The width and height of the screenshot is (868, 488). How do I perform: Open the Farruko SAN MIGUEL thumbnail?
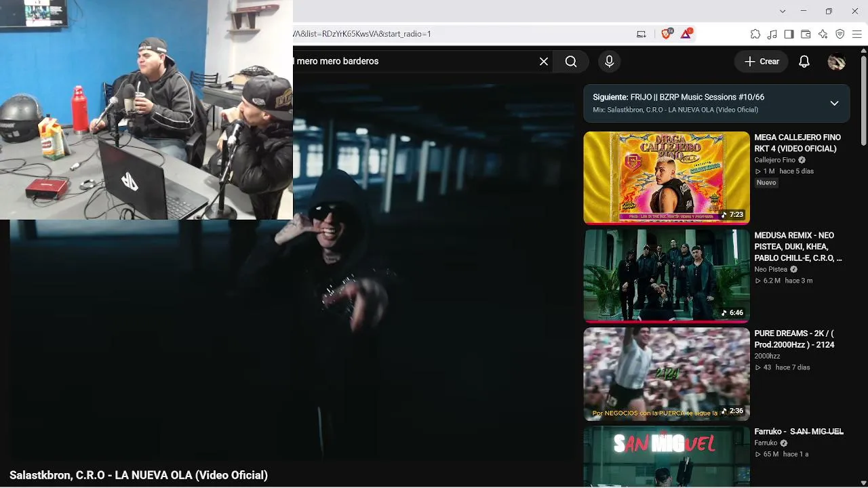(x=667, y=457)
